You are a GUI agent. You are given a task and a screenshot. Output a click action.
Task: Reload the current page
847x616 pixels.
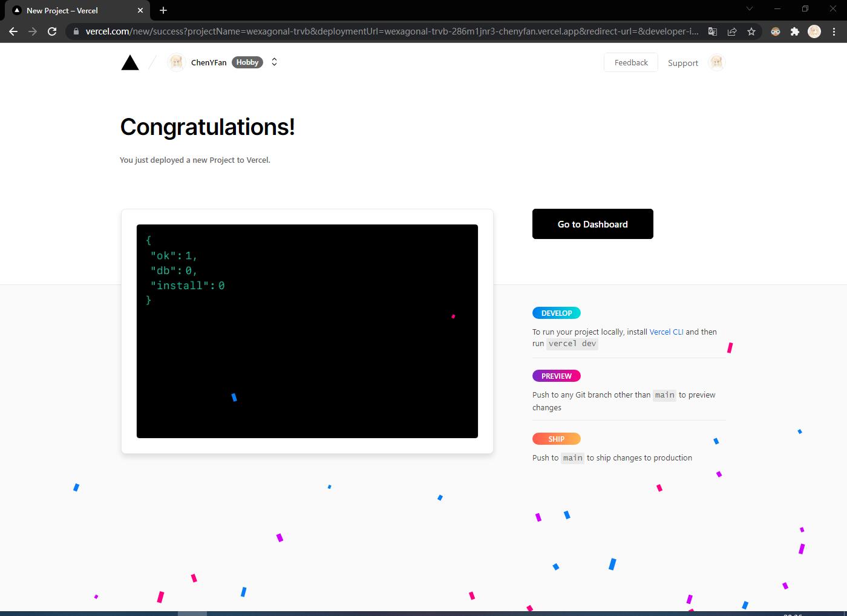pyautogui.click(x=52, y=31)
